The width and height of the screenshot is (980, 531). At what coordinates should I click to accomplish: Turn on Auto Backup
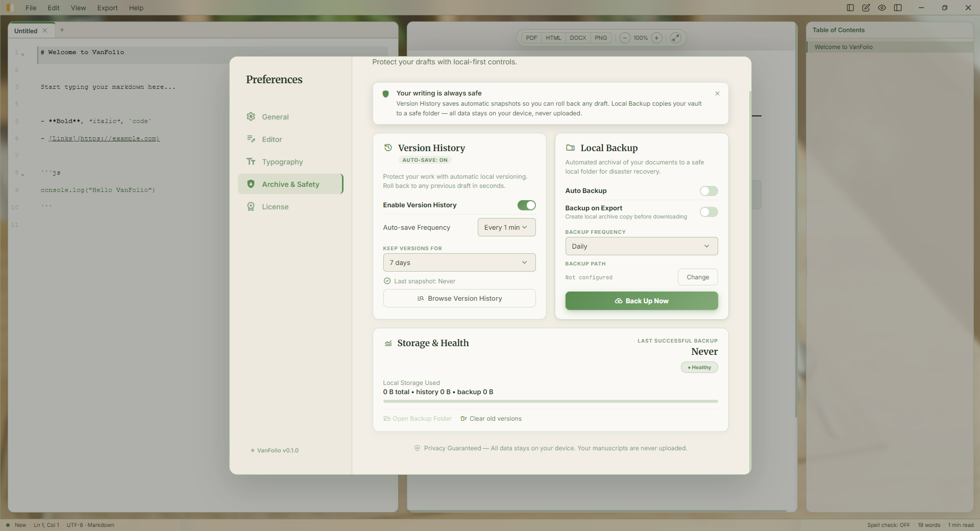pos(708,191)
